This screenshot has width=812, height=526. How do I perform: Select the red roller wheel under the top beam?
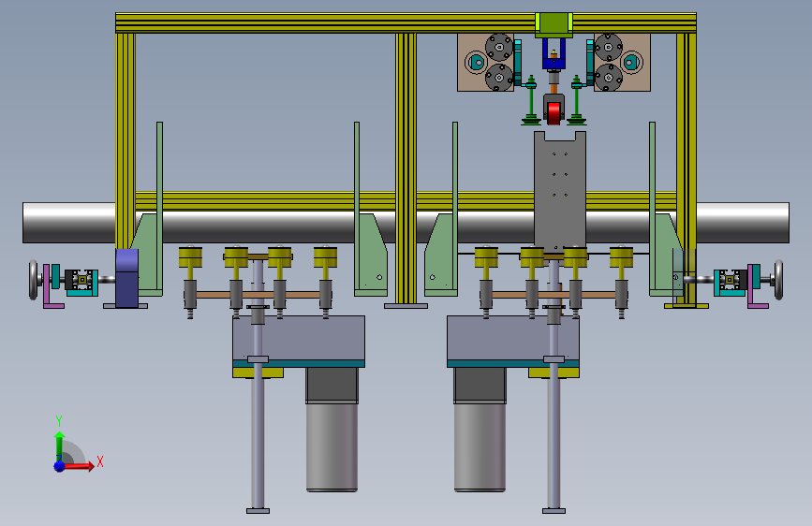coord(554,113)
